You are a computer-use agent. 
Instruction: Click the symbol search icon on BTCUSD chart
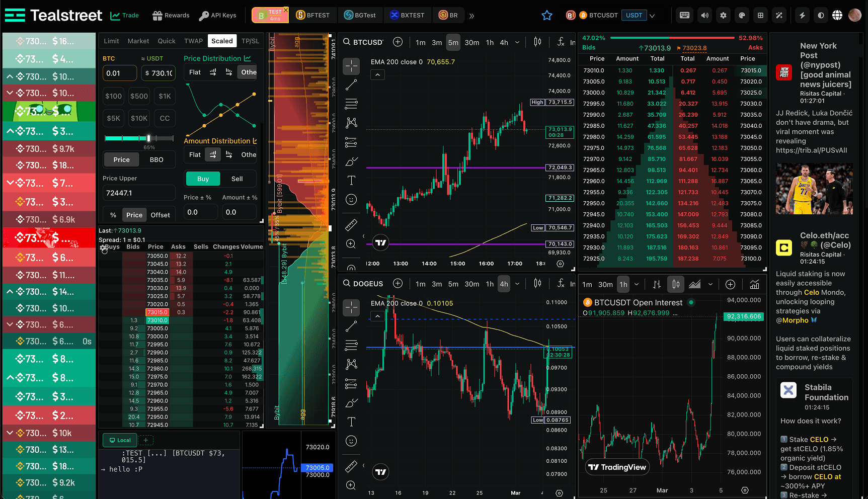tap(347, 42)
